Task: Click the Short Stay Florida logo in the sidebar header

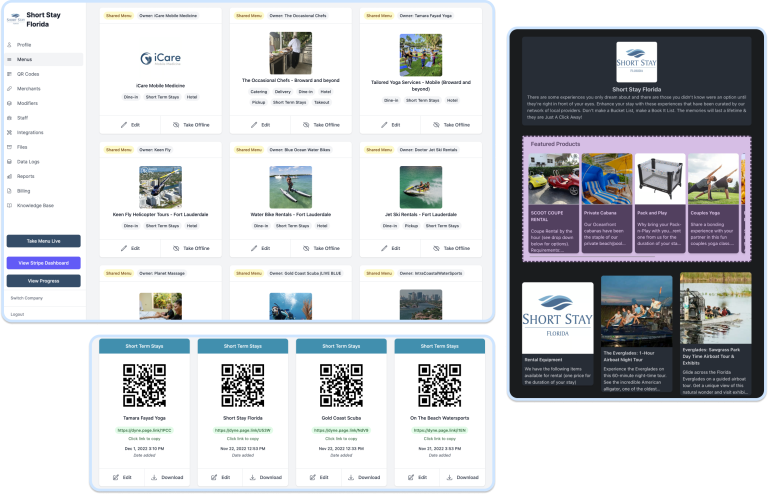Action: pos(15,18)
